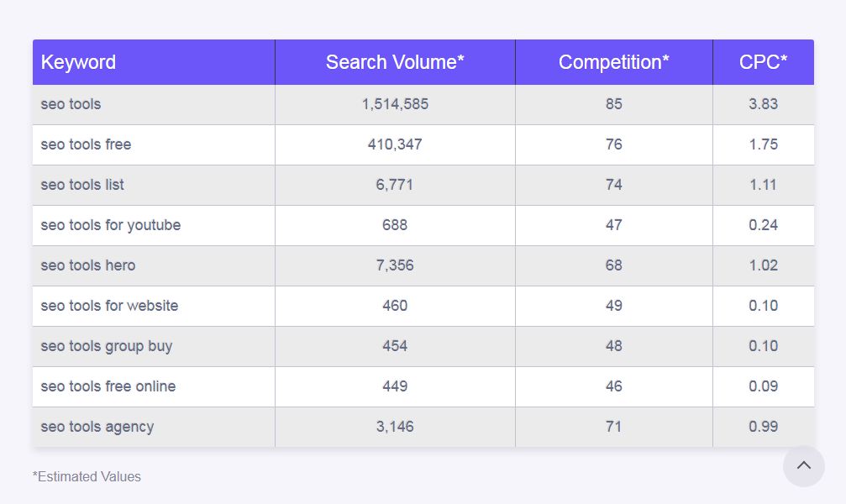Click the 'seo tools hero' keyword
Image resolution: width=846 pixels, height=504 pixels.
click(87, 265)
